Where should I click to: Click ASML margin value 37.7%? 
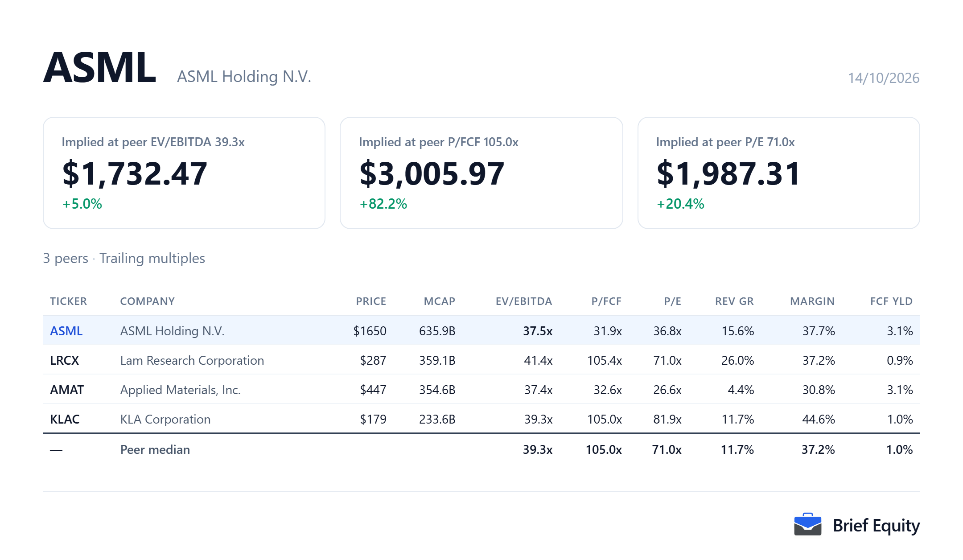(819, 331)
